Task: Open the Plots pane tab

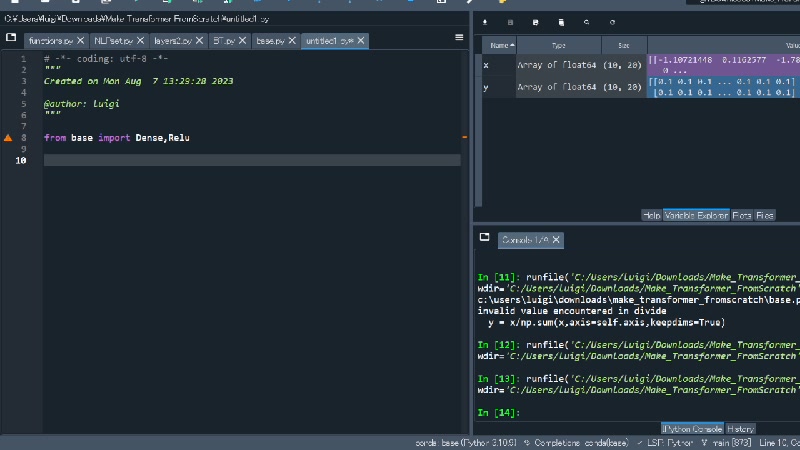Action: coord(742,215)
